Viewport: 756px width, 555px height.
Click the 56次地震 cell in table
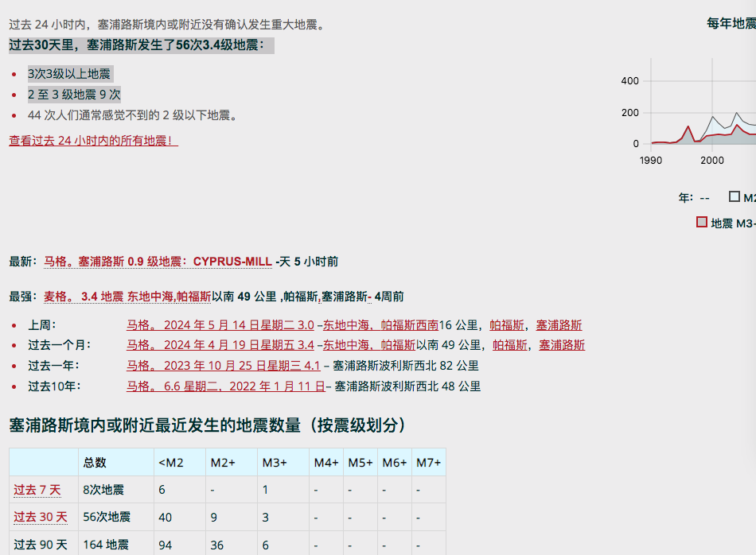tap(107, 517)
